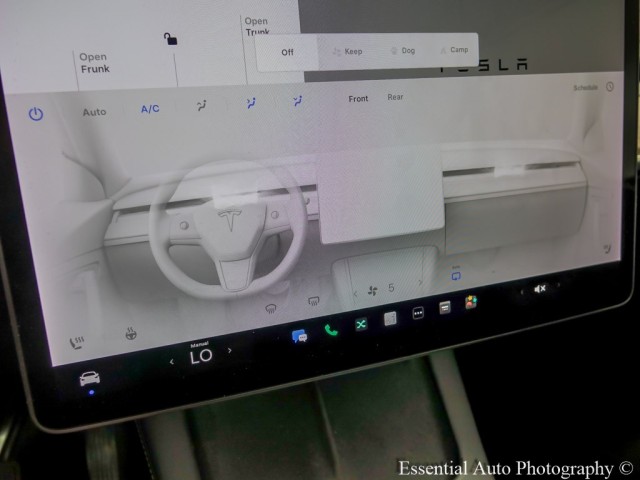Turn off climate with the power icon
Image resolution: width=640 pixels, height=480 pixels.
[36, 114]
